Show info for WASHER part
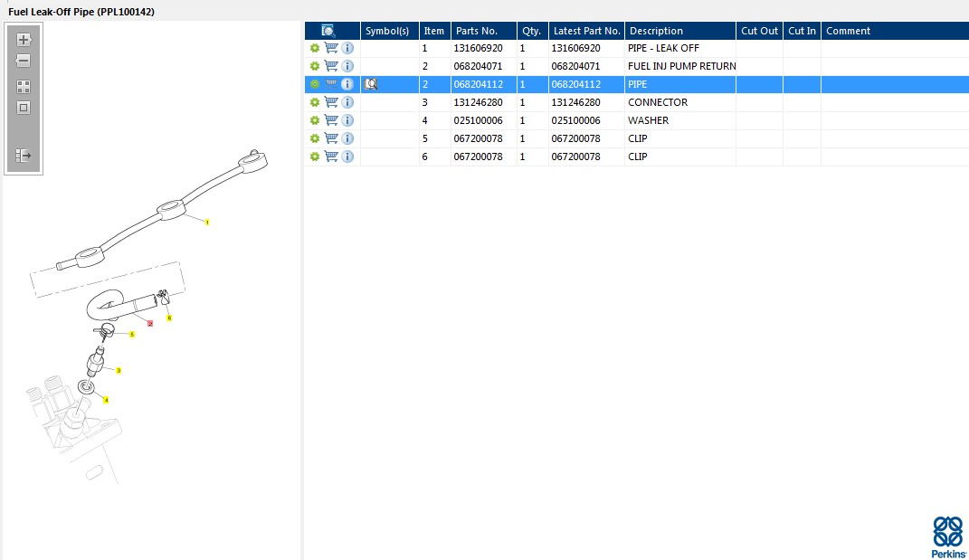 (347, 120)
